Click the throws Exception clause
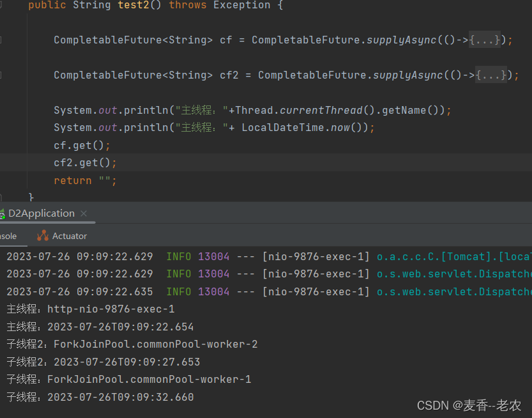Viewport: 532px width, 418px height. (x=220, y=4)
